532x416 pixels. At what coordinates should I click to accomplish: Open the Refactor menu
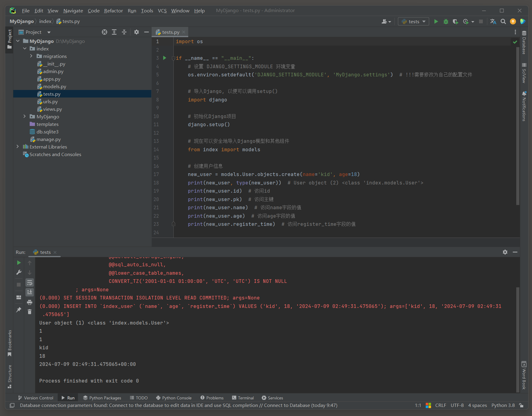coord(113,11)
